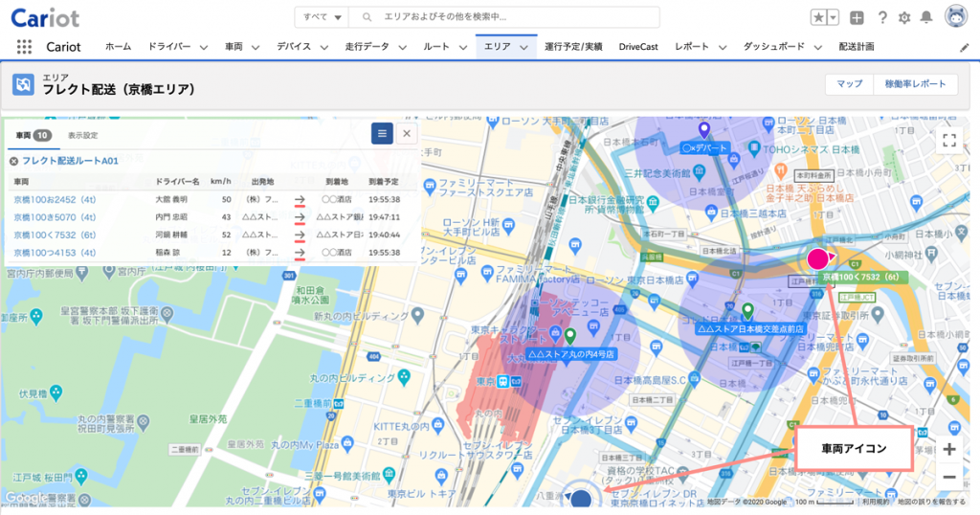This screenshot has width=980, height=515.
Task: Open vehicle 京橋100つ4153 (4t) link
Action: [55, 253]
